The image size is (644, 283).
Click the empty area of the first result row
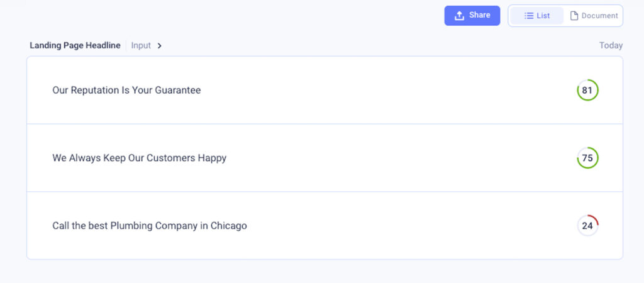pos(386,90)
